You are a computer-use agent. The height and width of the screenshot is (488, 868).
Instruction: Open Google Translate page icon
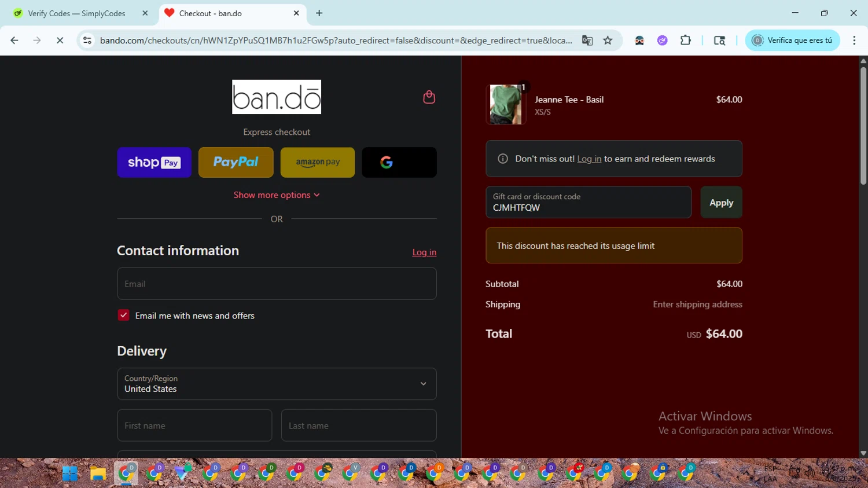(587, 41)
